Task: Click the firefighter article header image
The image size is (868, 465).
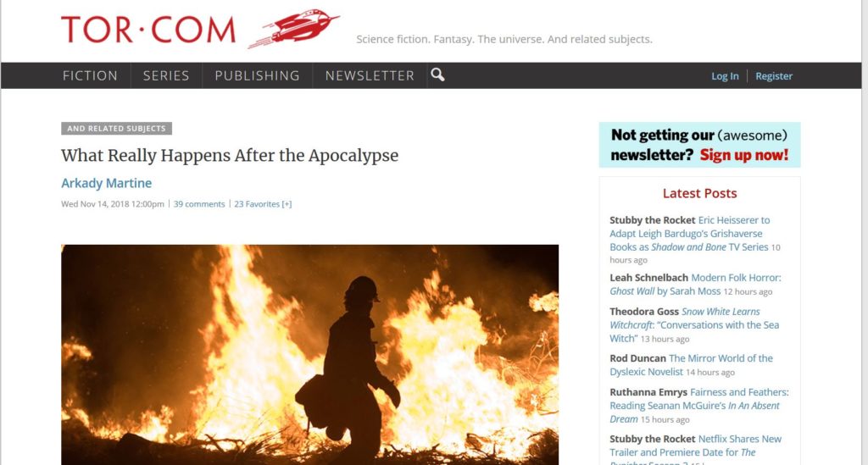Action: tap(310, 354)
